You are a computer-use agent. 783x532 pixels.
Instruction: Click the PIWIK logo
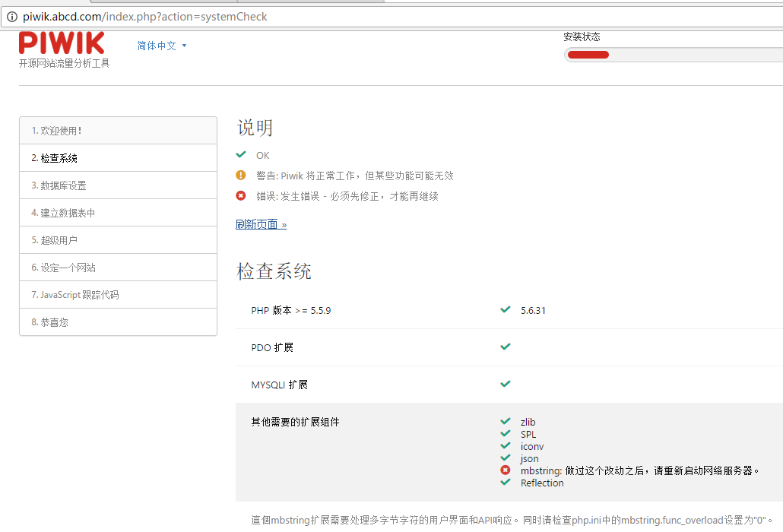tap(62, 43)
